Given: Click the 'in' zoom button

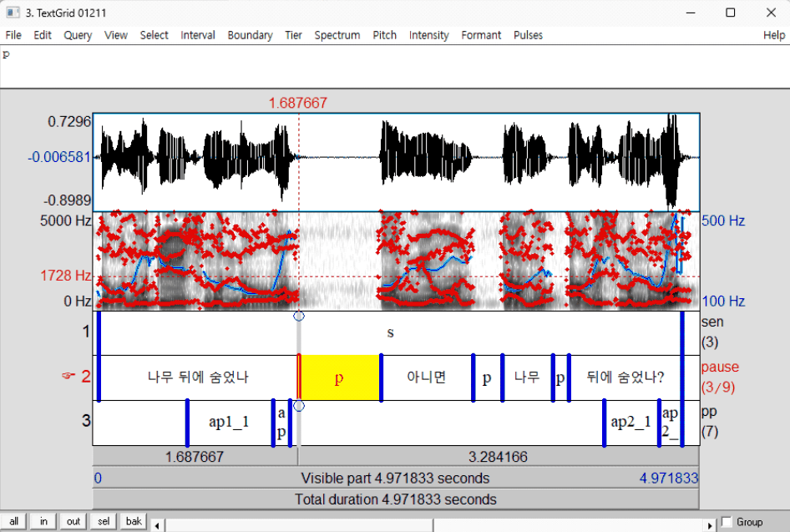Looking at the screenshot, I should click(x=43, y=521).
